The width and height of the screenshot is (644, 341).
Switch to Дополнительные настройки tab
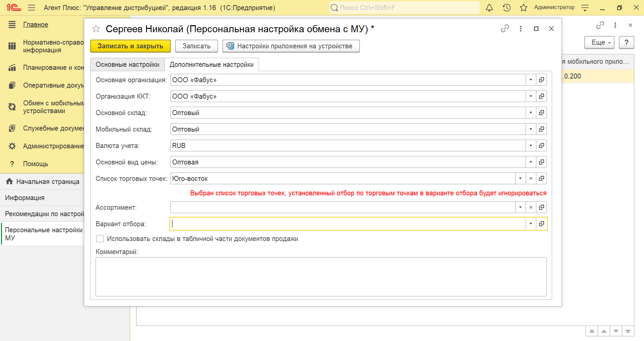[212, 64]
